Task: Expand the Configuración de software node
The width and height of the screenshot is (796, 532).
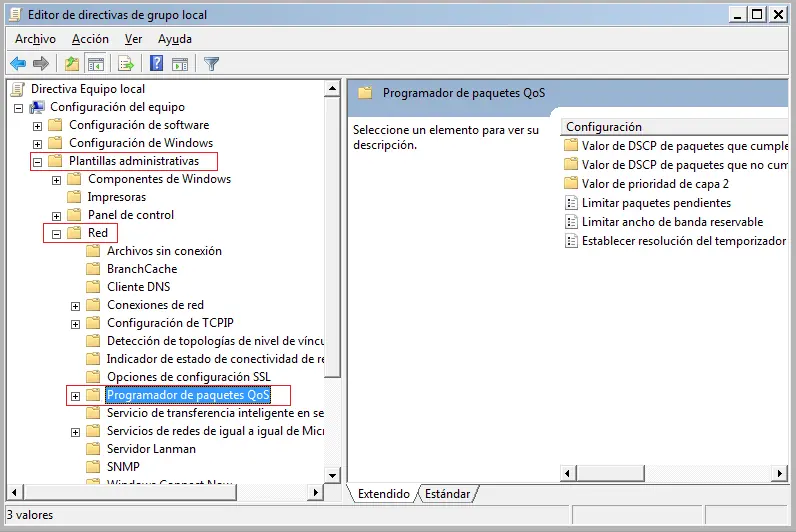Action: point(38,126)
